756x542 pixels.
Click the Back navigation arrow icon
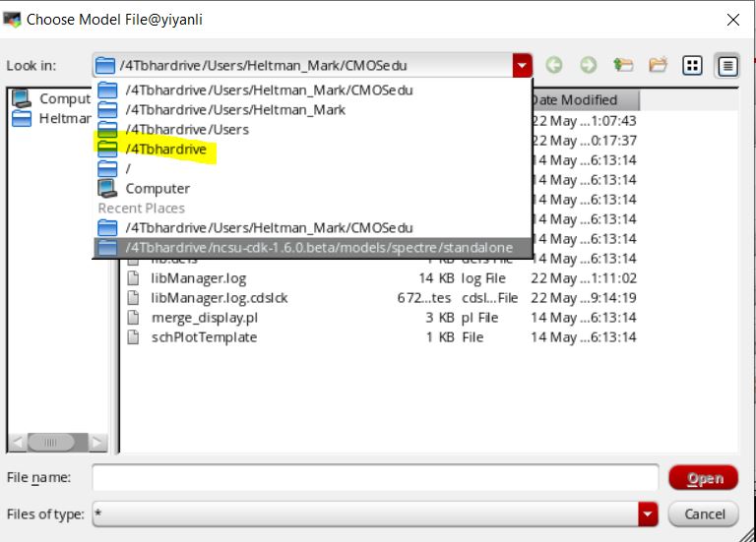pyautogui.click(x=554, y=66)
